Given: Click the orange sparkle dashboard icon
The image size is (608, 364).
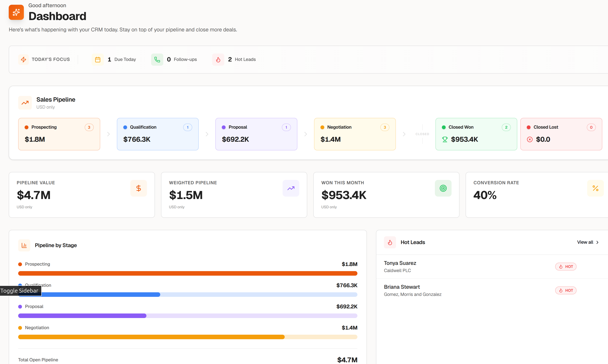Looking at the screenshot, I should click(16, 12).
